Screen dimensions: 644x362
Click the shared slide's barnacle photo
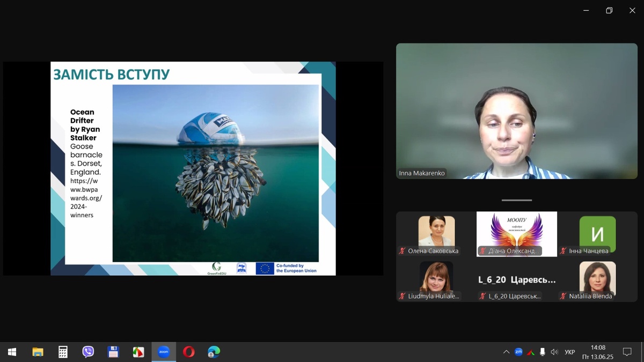coord(215,173)
